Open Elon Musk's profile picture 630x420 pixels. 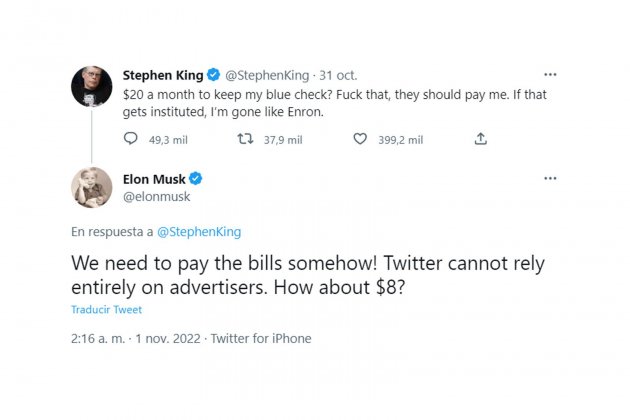point(92,187)
